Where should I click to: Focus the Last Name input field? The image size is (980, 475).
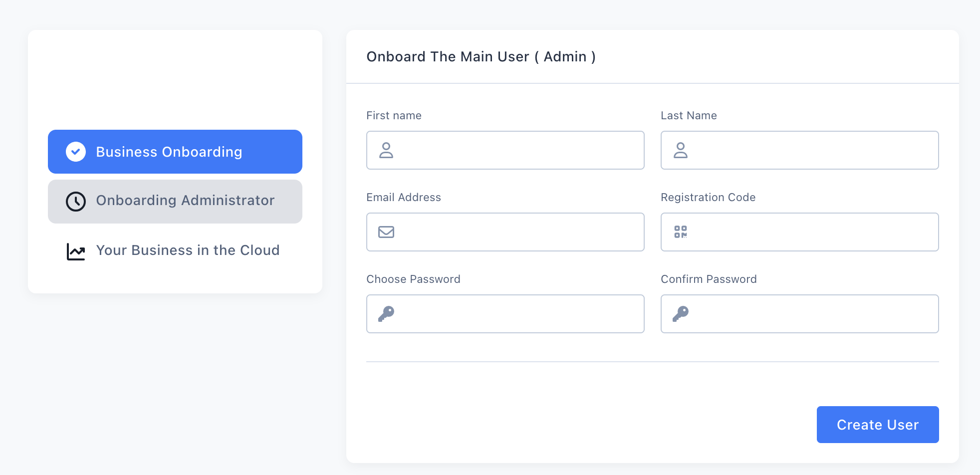[799, 150]
